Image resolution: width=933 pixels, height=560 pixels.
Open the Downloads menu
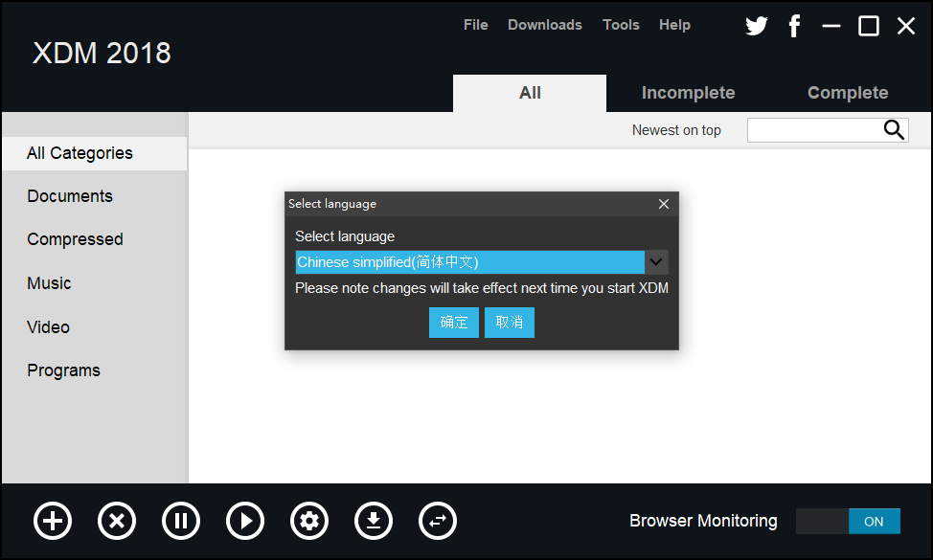(544, 25)
